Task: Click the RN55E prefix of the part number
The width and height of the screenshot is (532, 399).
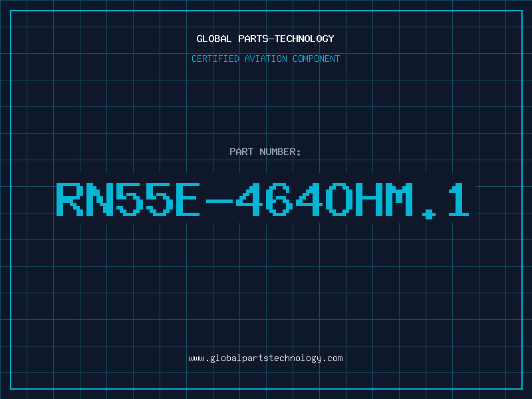Action: (128, 199)
